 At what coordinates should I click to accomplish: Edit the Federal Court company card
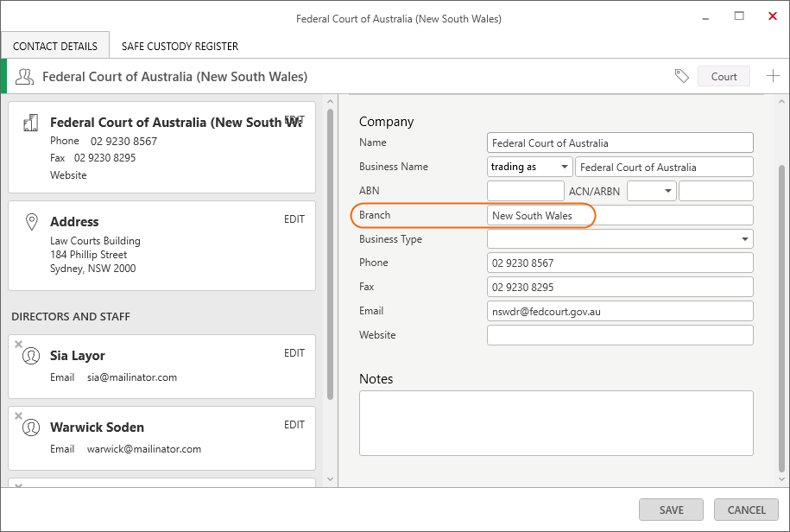[294, 120]
